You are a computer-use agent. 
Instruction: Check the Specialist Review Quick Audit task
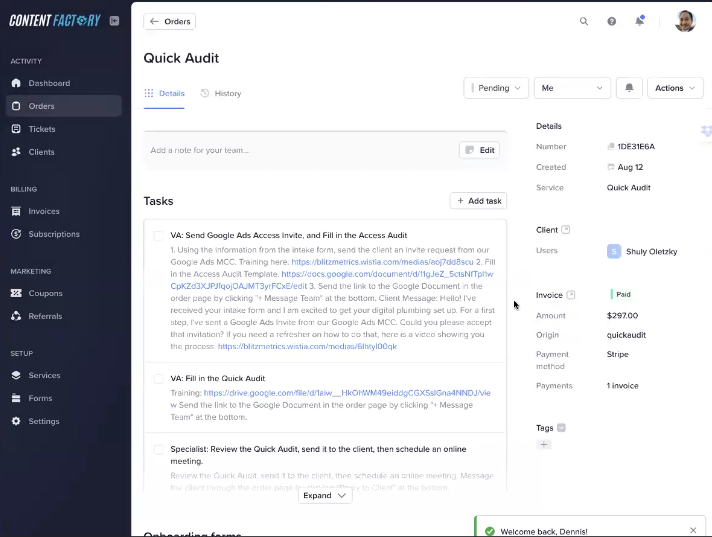(158, 450)
